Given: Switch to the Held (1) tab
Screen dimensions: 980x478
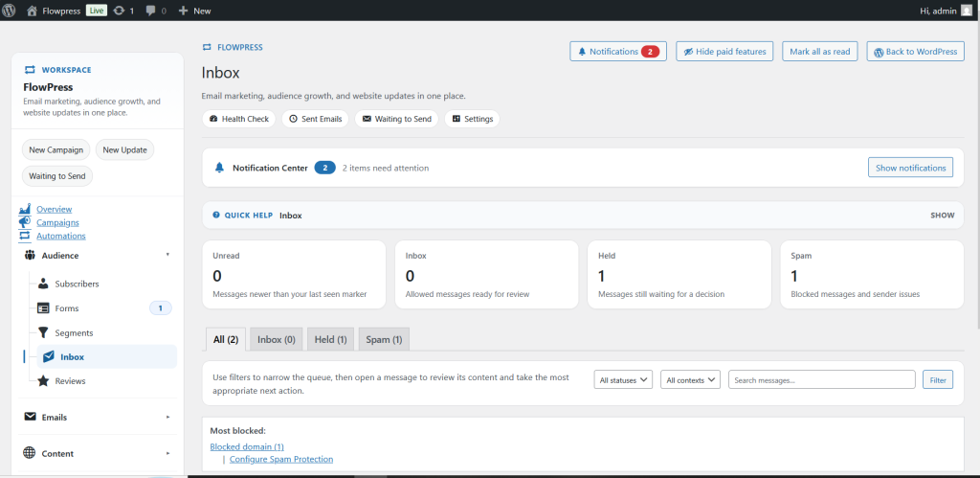Looking at the screenshot, I should pos(330,339).
